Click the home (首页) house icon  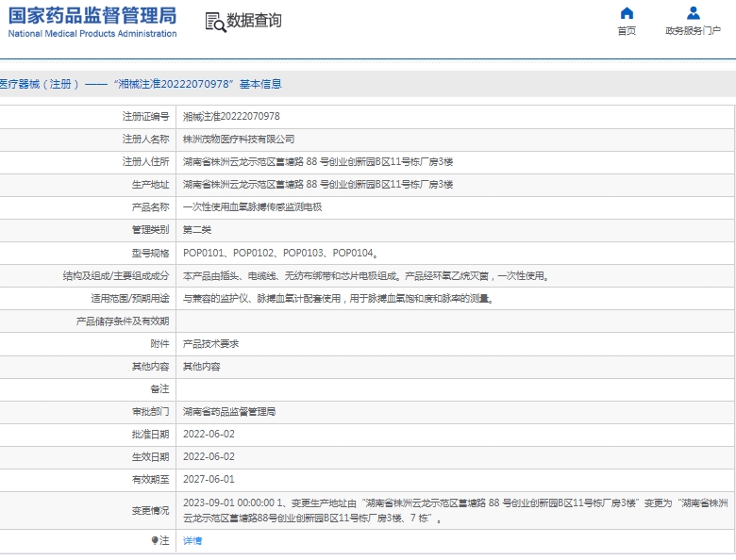[x=627, y=13]
